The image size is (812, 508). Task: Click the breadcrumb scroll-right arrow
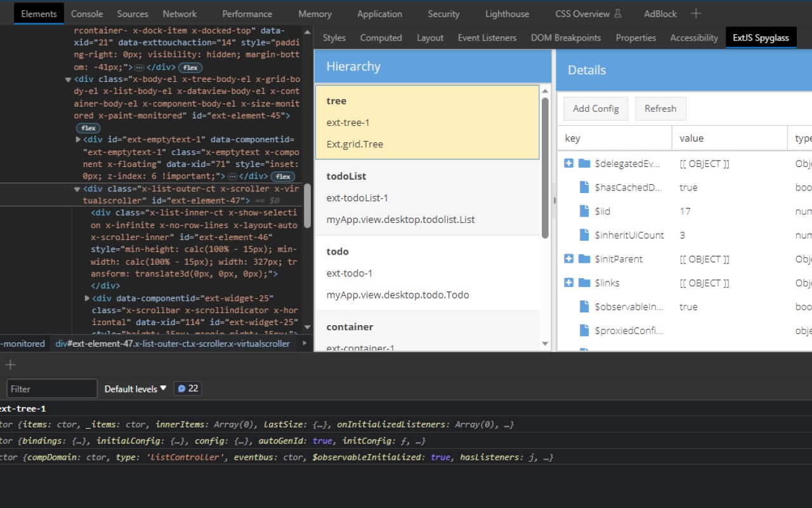[304, 344]
